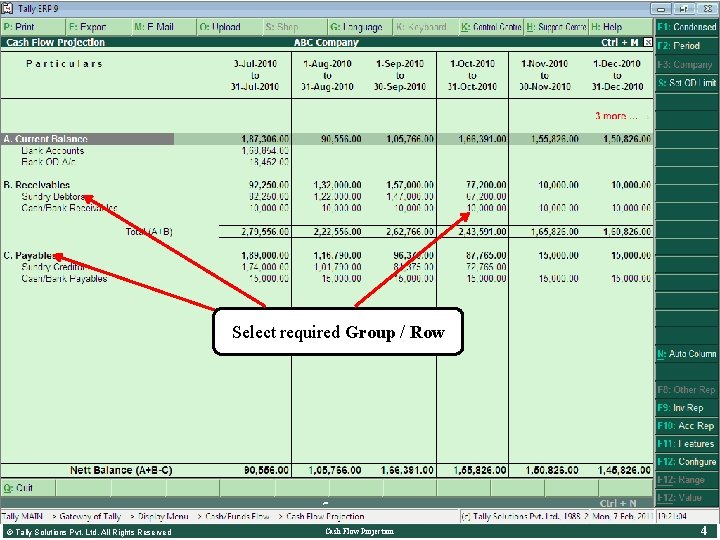Open F10 Acc Rep reports
720x540 pixels.
[686, 426]
